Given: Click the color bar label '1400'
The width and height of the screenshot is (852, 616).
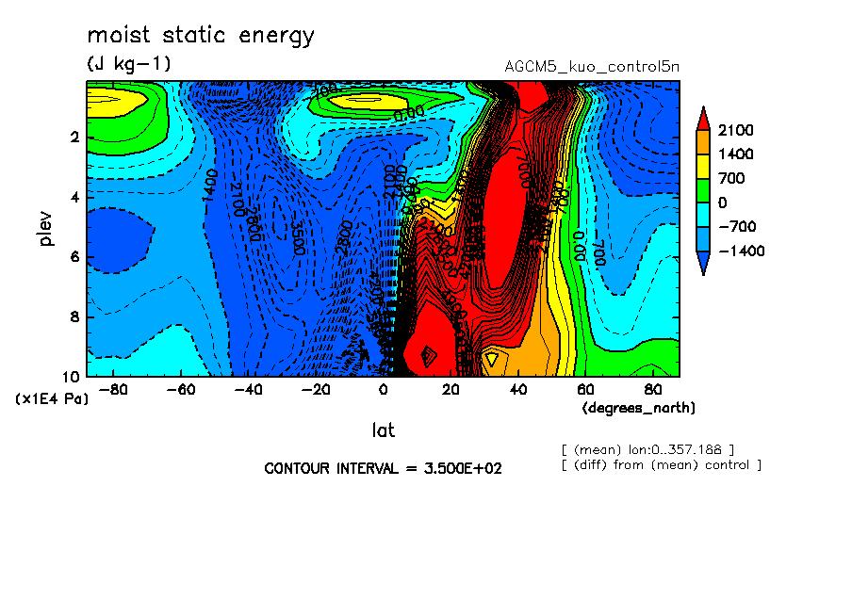Looking at the screenshot, I should pyautogui.click(x=736, y=154).
